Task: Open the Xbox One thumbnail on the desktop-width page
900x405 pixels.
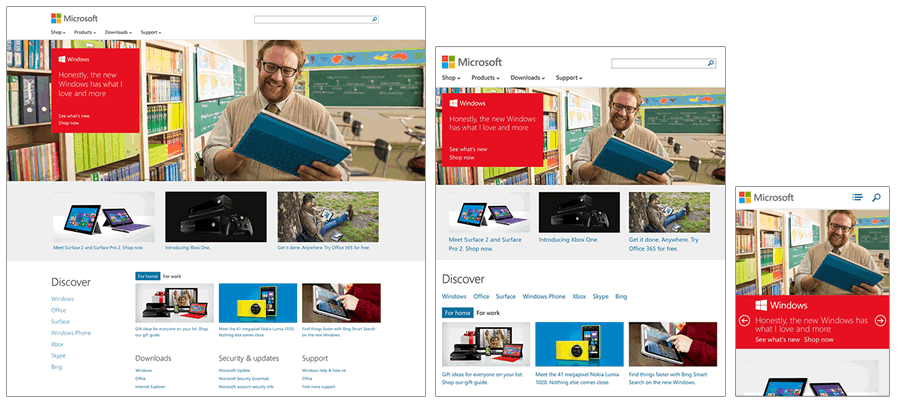Action: pyautogui.click(x=216, y=217)
